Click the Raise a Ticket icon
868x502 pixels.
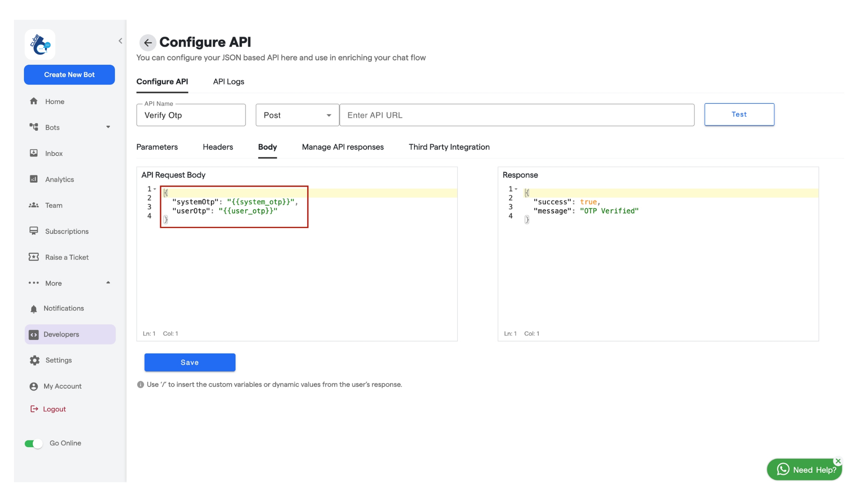tap(33, 257)
